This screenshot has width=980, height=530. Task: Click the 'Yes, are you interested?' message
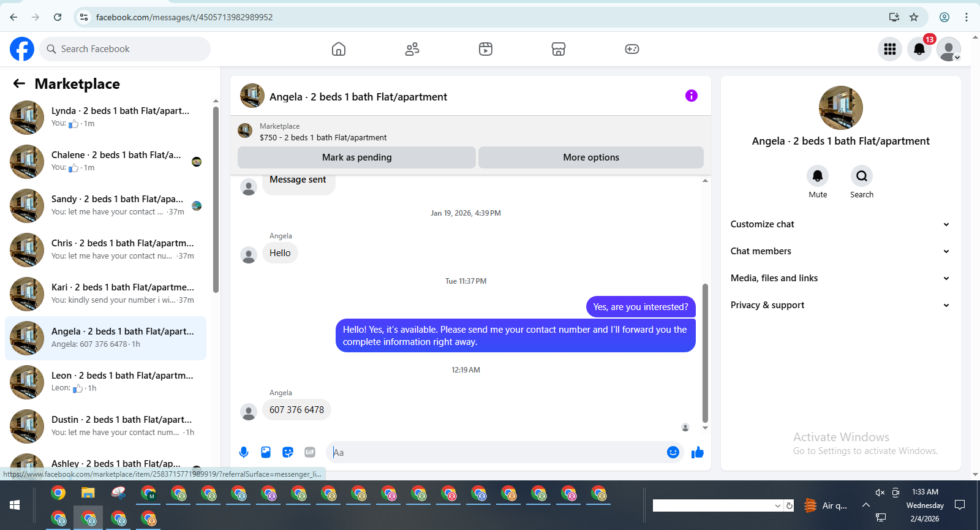coord(641,307)
